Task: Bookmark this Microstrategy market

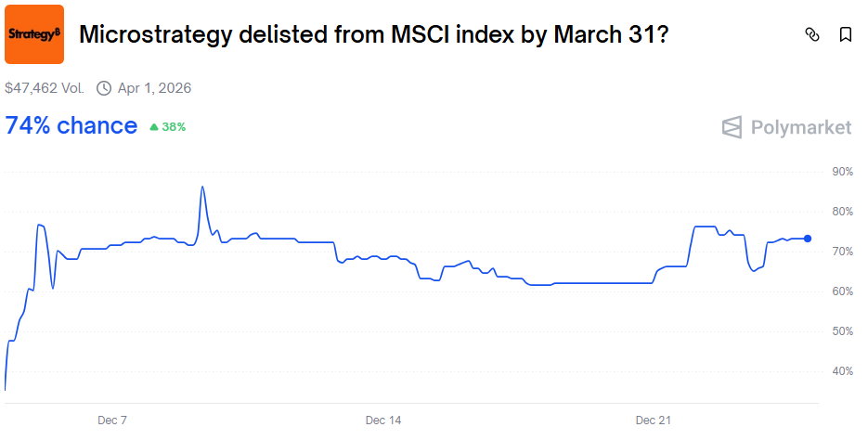Action: pyautogui.click(x=845, y=35)
